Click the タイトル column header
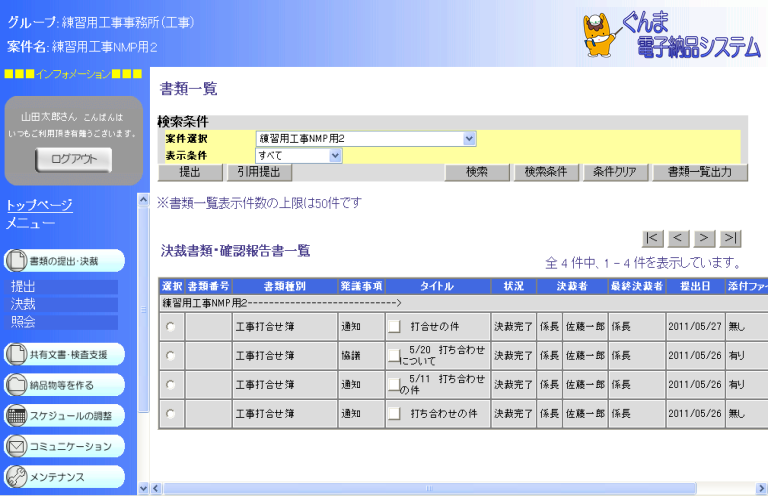768x496 pixels. pos(438,286)
